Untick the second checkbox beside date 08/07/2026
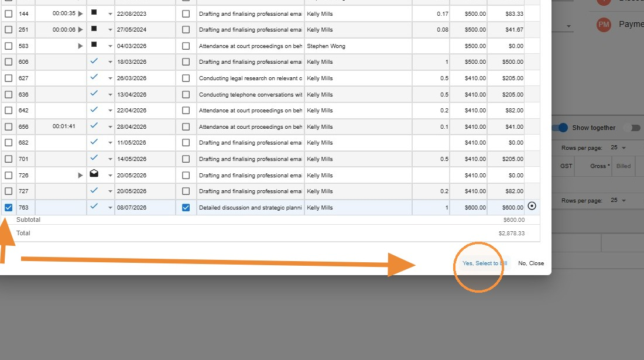This screenshot has width=644, height=360. (x=186, y=208)
